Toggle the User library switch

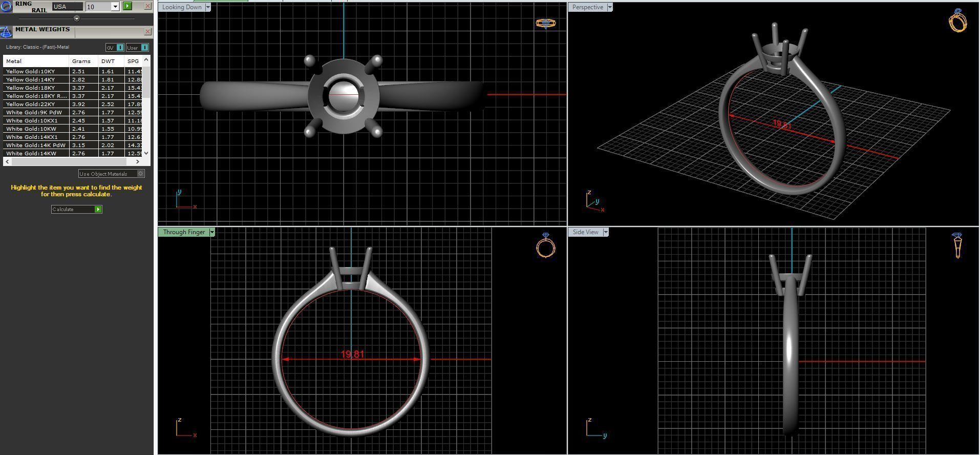point(137,48)
